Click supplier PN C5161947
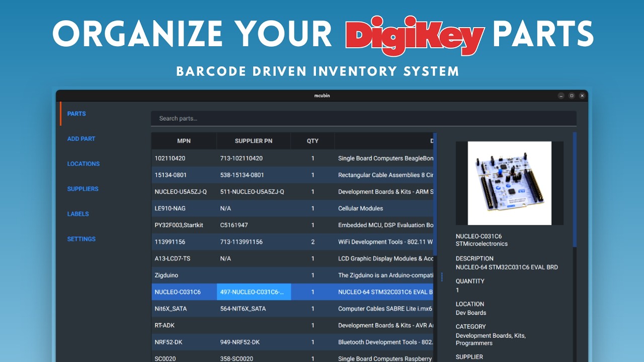The image size is (644, 362). tap(254, 225)
